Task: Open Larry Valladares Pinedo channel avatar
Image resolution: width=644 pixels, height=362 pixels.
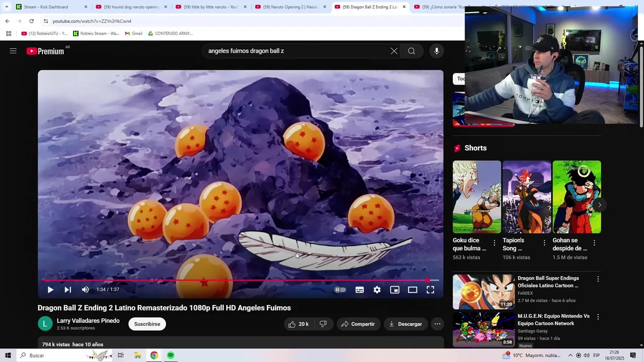Action: click(x=45, y=324)
